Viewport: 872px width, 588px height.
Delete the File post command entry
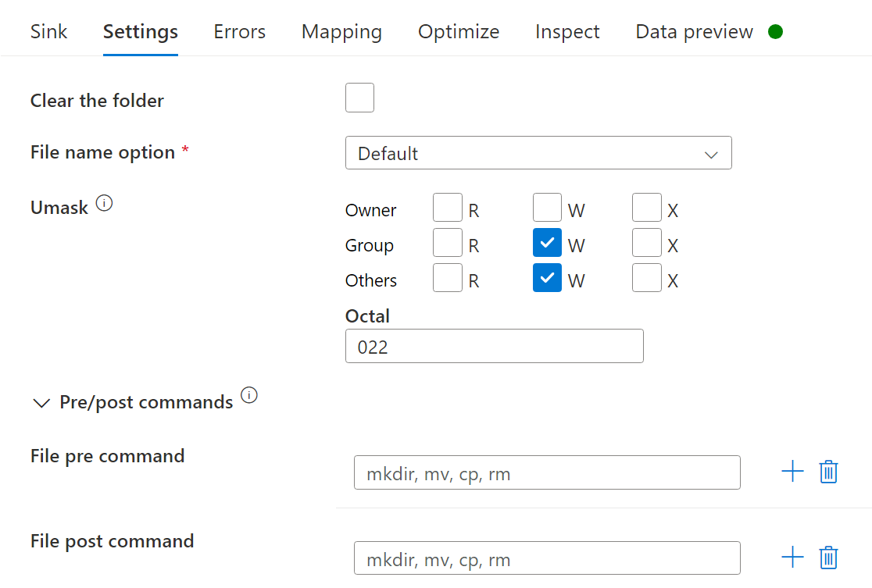tap(828, 558)
